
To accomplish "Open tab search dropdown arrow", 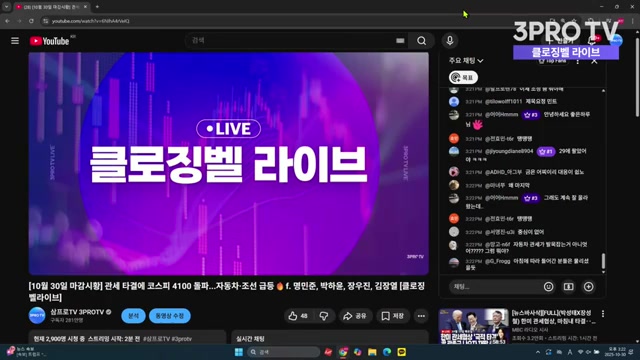I will click(x=6, y=7).
